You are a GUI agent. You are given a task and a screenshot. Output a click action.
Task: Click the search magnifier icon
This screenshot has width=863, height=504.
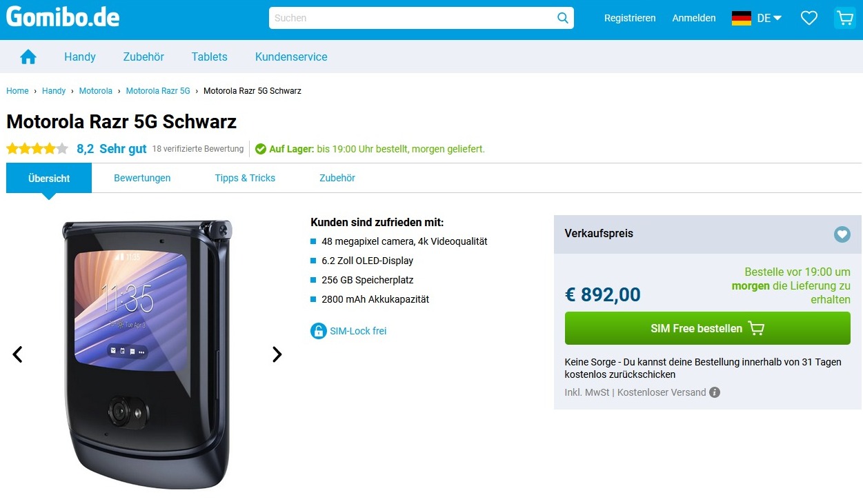pyautogui.click(x=563, y=18)
